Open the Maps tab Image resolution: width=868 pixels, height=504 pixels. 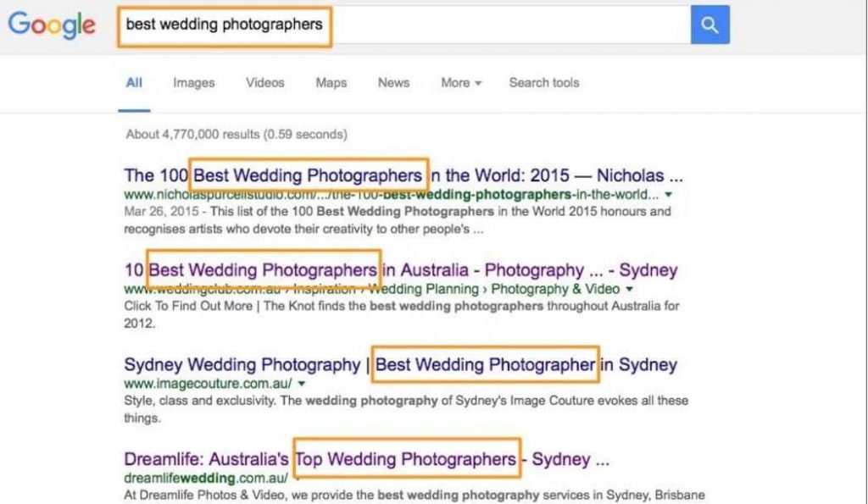tap(331, 83)
